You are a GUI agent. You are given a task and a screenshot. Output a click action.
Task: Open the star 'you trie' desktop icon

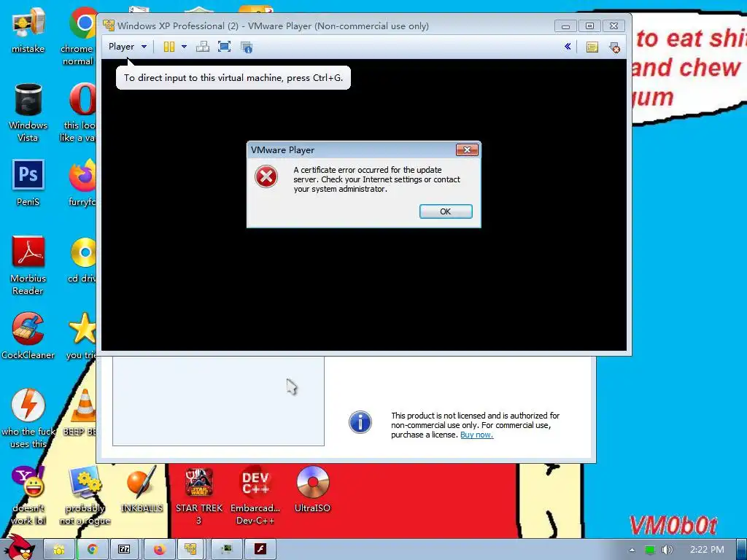pos(82,336)
